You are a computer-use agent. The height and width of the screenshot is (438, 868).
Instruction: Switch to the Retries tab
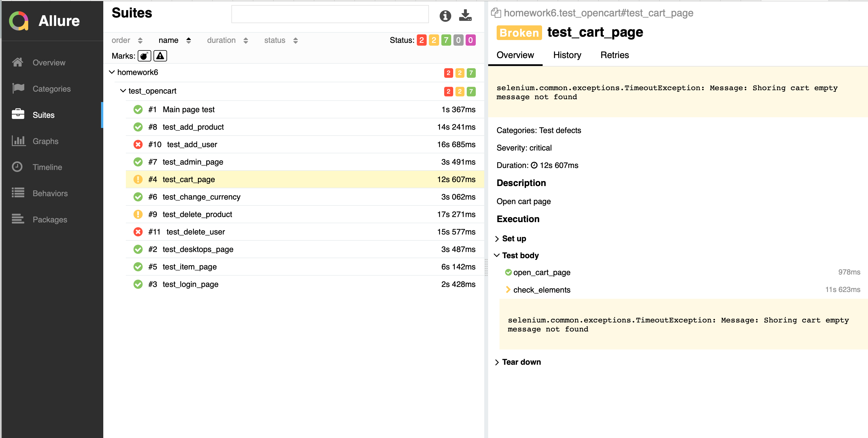click(614, 55)
